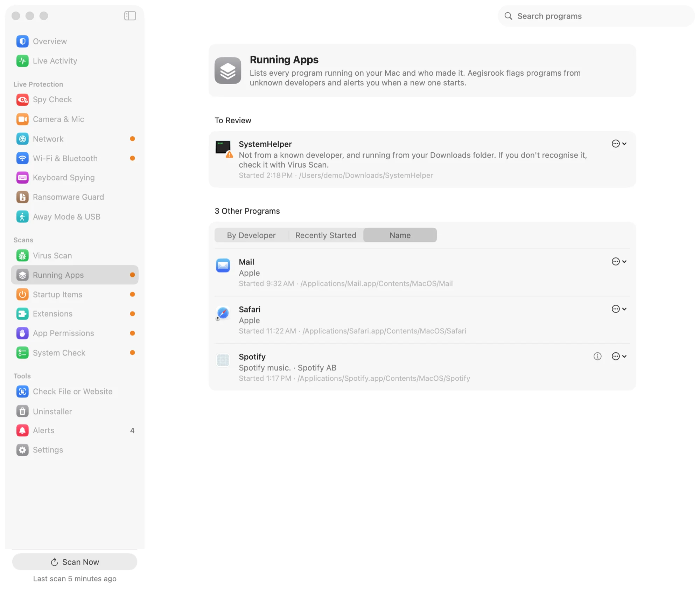The image size is (700, 594).
Task: Click 'Last scan 5 minutes ago' text
Action: coord(75,579)
